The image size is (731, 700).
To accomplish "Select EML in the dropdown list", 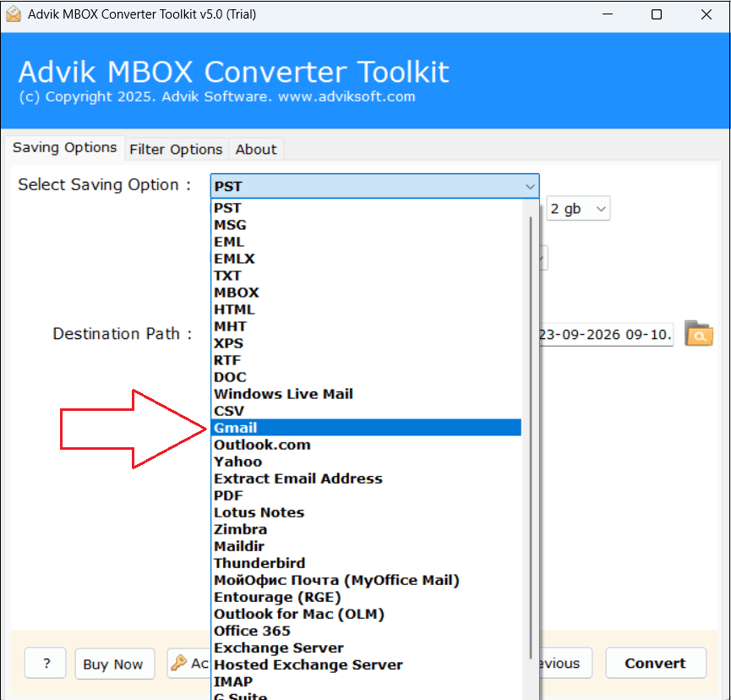I will point(366,242).
